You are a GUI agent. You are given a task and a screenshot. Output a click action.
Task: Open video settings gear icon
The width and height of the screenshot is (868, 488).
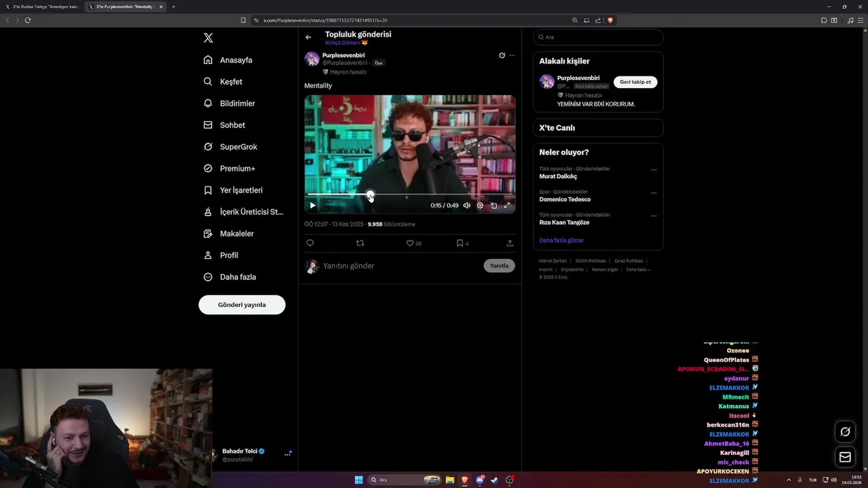click(480, 205)
